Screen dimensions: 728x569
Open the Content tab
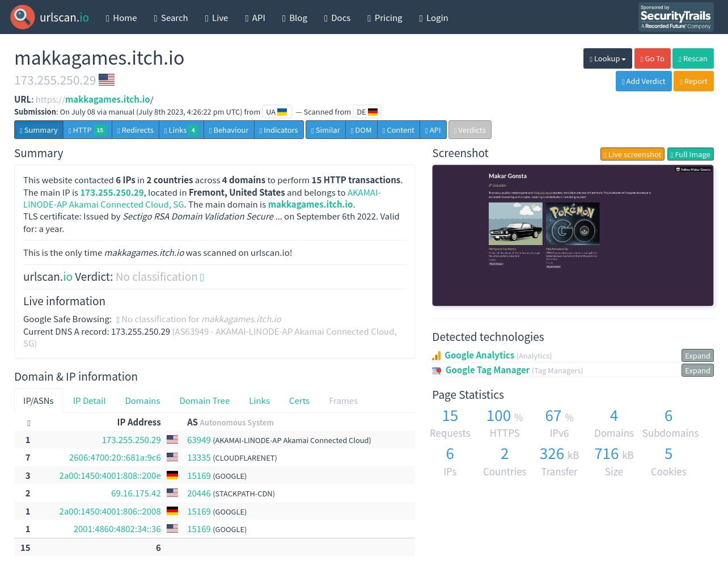[x=399, y=130]
